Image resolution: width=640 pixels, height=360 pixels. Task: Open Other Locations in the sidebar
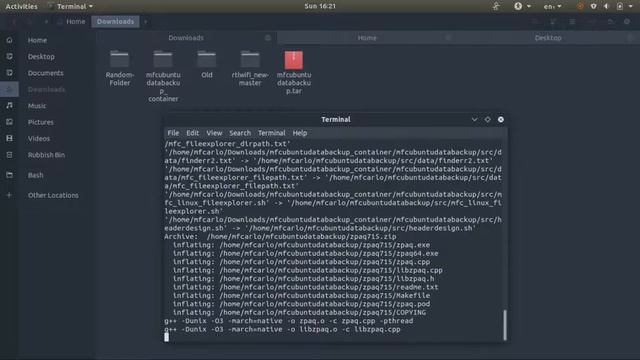pos(53,195)
